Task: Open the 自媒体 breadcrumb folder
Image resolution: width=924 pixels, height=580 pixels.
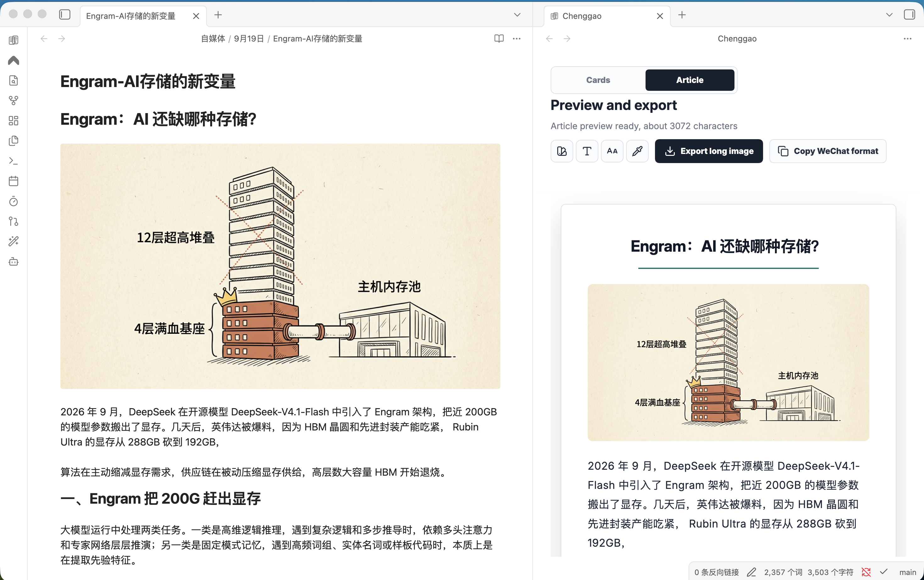Action: (x=213, y=38)
